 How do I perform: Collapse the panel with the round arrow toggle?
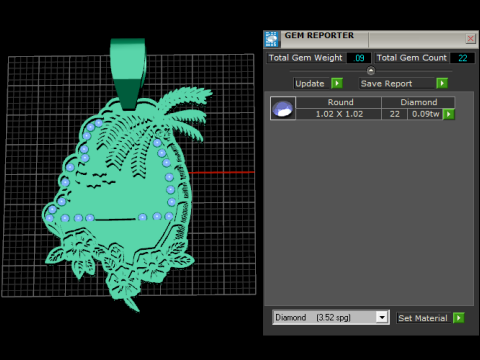click(x=371, y=71)
